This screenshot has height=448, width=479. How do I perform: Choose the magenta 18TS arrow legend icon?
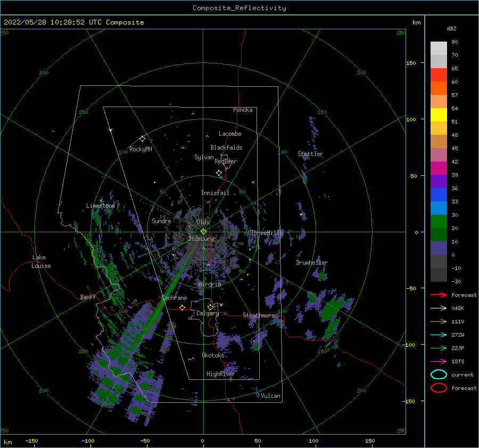click(x=439, y=362)
